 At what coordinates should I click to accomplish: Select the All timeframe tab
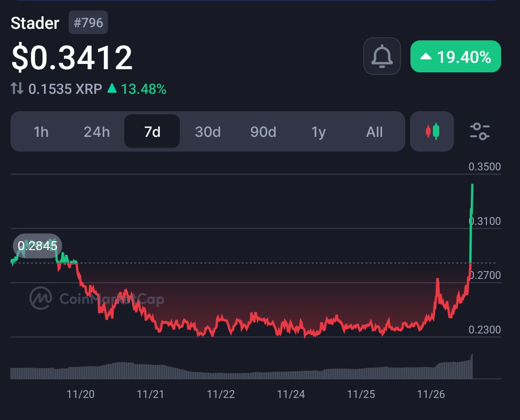coord(374,132)
